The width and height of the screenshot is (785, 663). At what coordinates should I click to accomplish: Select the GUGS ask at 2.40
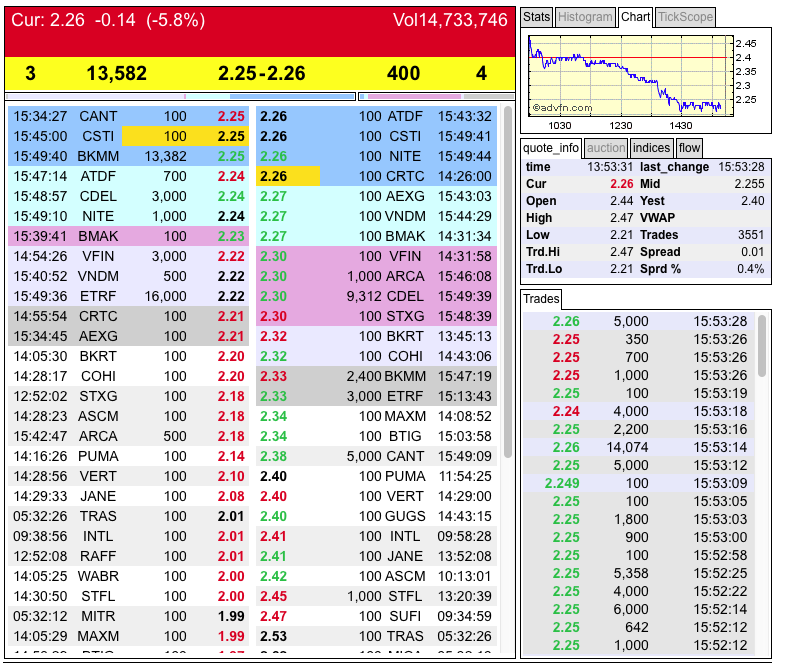point(376,516)
